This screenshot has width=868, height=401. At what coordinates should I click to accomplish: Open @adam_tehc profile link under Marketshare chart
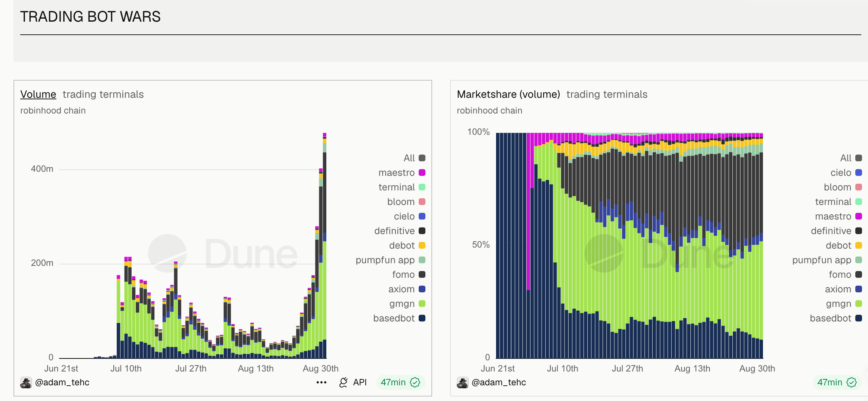(499, 382)
